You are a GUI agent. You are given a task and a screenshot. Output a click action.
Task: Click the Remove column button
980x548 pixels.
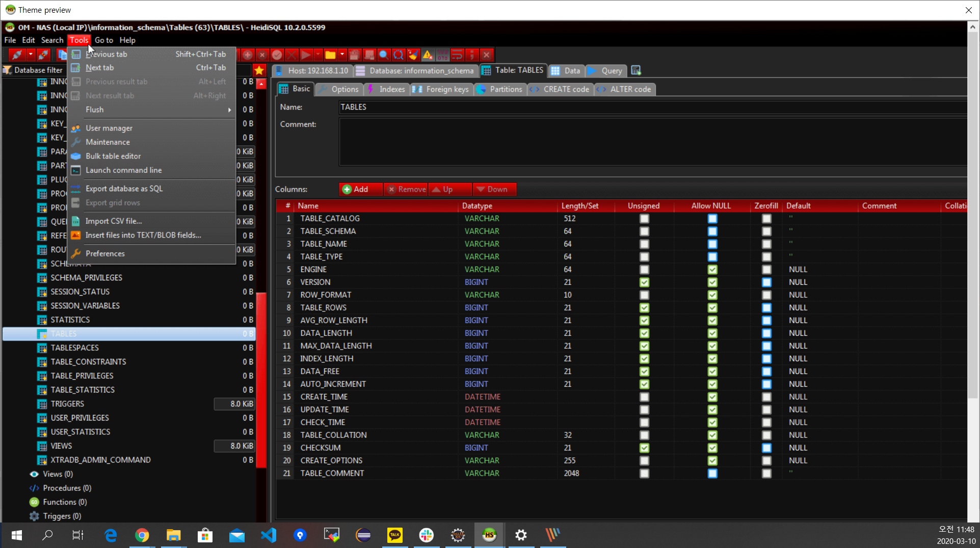(406, 189)
